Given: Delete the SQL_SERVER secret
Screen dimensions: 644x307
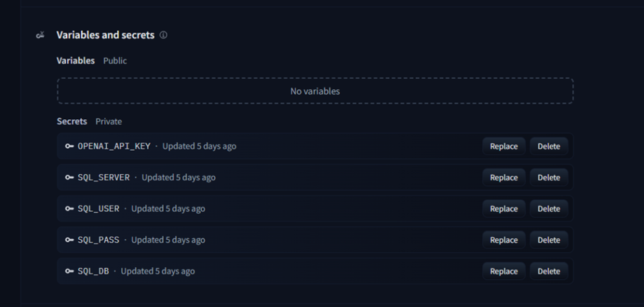Looking at the screenshot, I should [549, 177].
